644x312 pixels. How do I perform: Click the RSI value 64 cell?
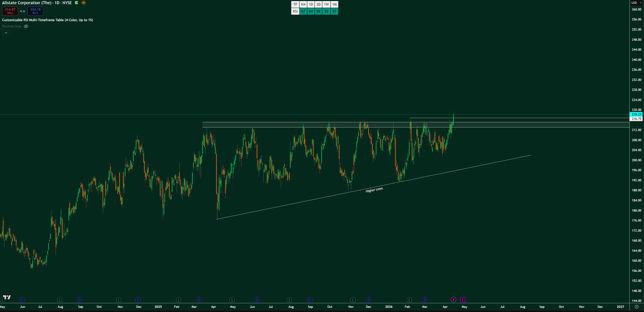(x=311, y=11)
